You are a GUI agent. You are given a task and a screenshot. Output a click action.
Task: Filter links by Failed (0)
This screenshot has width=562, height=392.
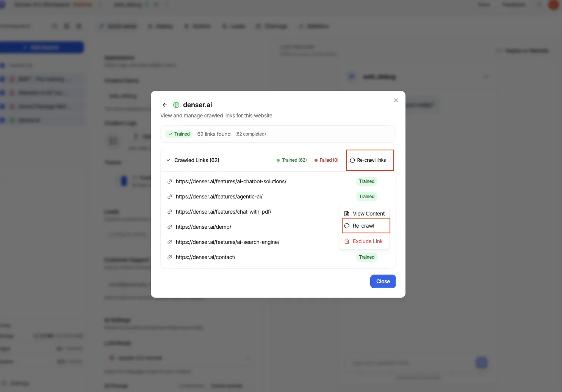(327, 160)
